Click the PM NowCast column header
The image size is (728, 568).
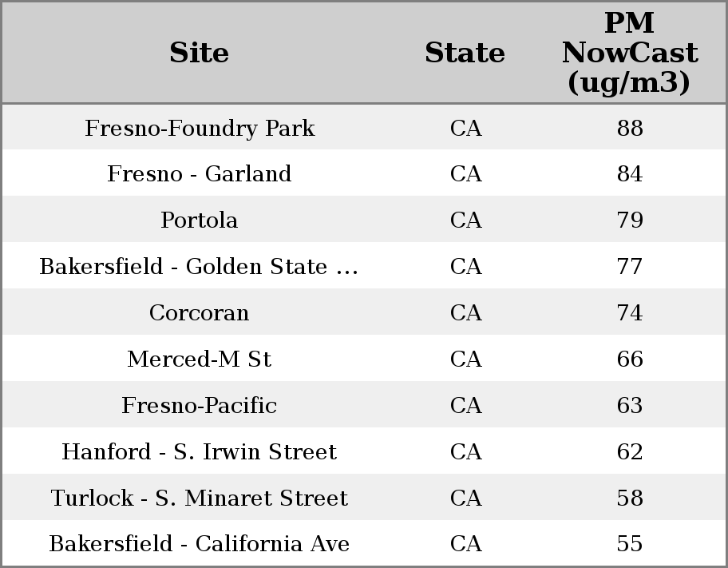629,53
